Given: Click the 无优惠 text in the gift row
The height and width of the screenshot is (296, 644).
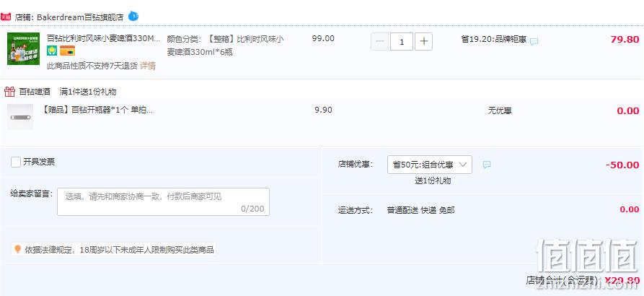Looking at the screenshot, I should (500, 110).
